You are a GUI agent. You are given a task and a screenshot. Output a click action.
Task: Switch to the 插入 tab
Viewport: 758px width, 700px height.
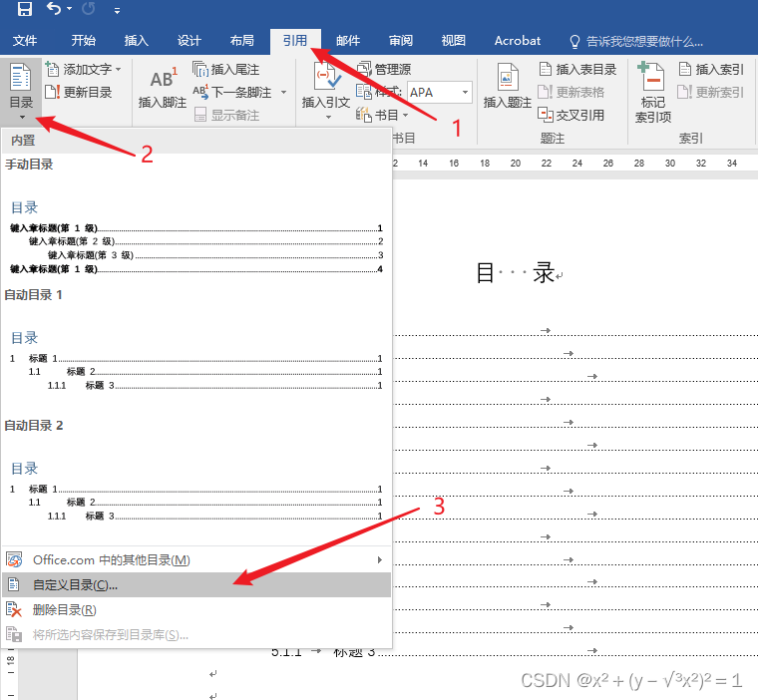[x=137, y=41]
